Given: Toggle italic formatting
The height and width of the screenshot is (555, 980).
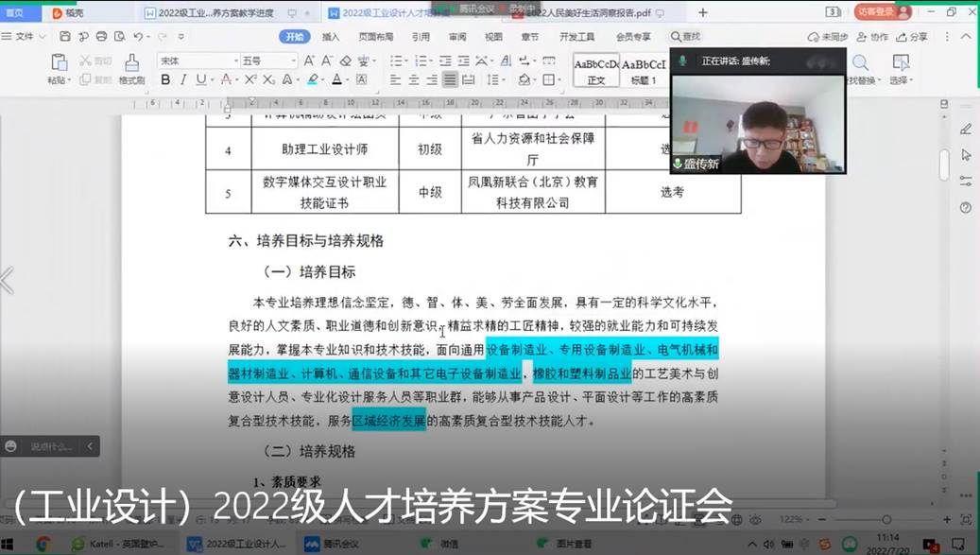Looking at the screenshot, I should tap(183, 80).
